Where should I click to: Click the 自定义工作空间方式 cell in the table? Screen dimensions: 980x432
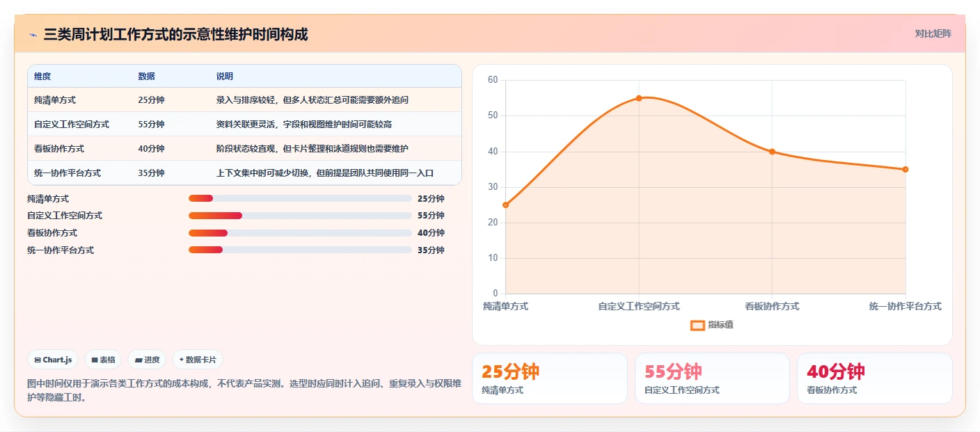point(72,125)
